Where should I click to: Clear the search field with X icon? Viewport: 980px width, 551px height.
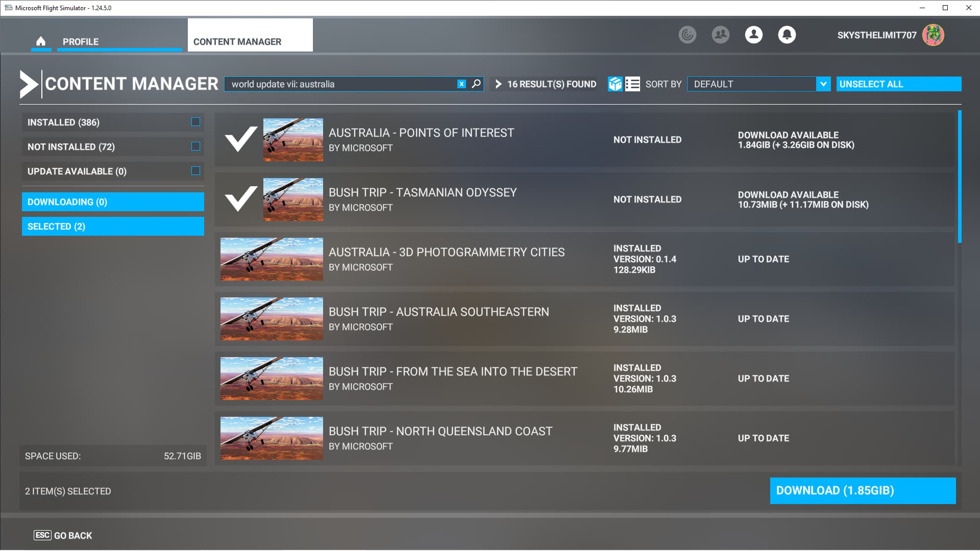click(x=461, y=84)
